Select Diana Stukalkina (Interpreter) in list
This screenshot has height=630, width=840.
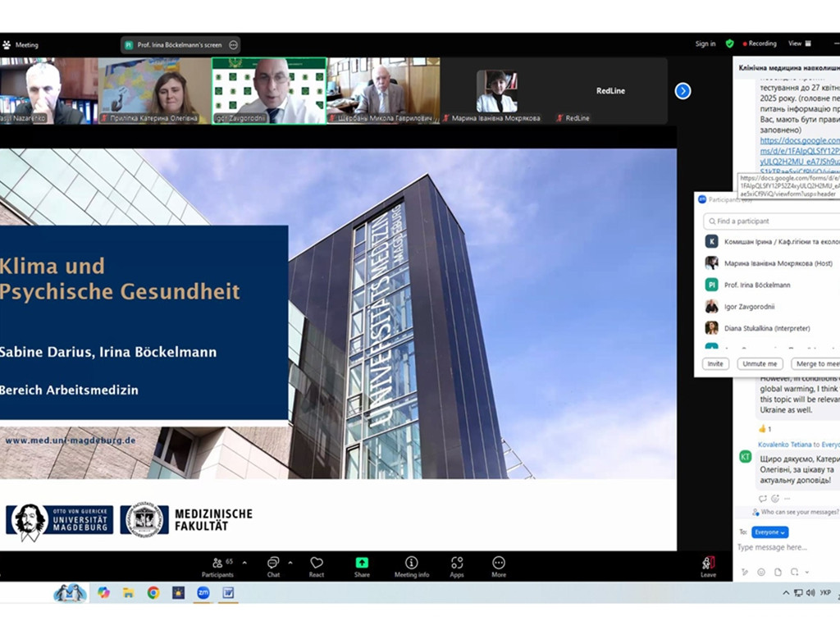771,328
